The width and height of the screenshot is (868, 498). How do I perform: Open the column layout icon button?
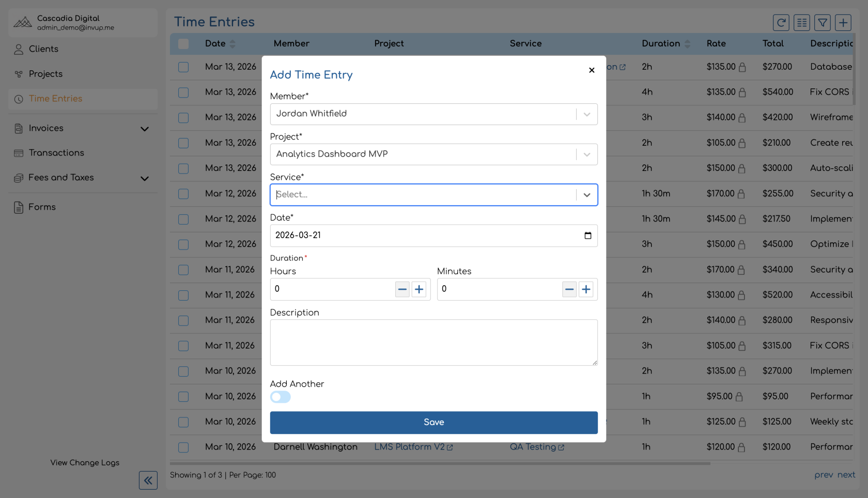[x=802, y=23]
